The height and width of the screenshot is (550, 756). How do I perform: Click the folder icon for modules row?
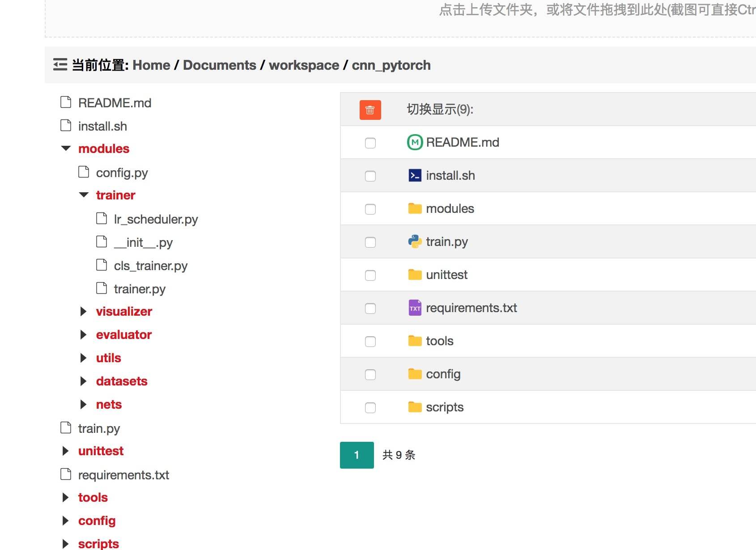415,208
